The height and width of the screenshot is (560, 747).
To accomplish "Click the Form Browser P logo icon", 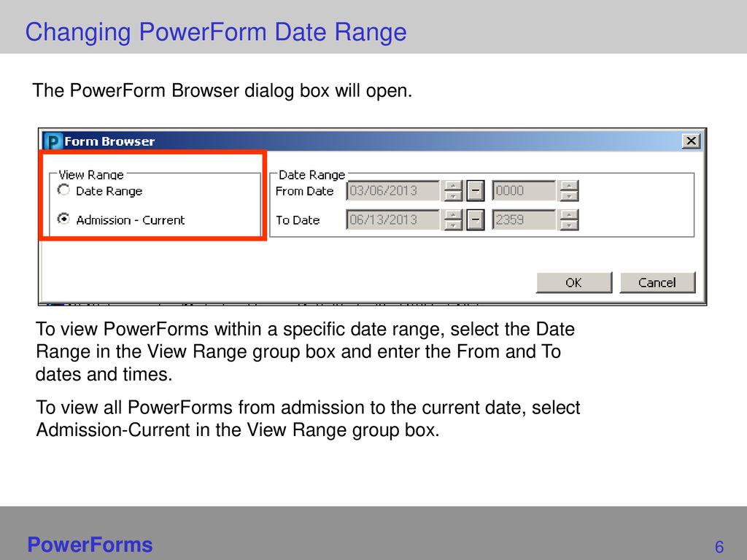I will [53, 141].
